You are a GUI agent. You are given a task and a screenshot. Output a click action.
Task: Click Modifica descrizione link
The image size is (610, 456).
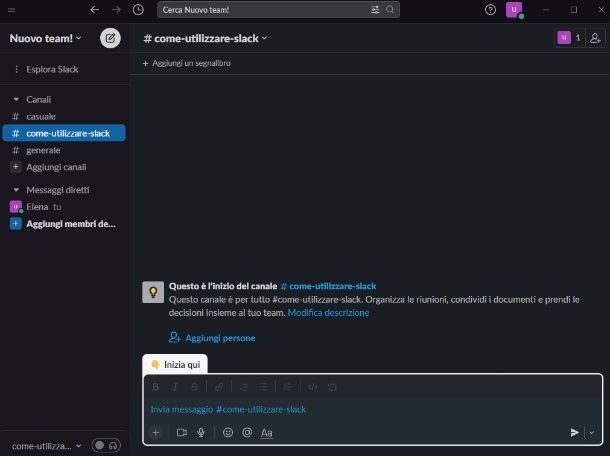[x=328, y=312]
